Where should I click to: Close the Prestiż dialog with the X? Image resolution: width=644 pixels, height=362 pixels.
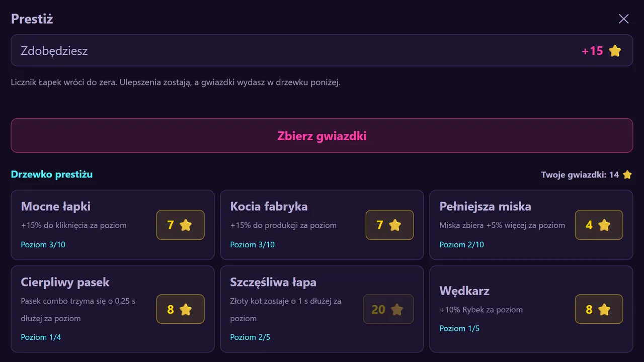click(x=623, y=19)
